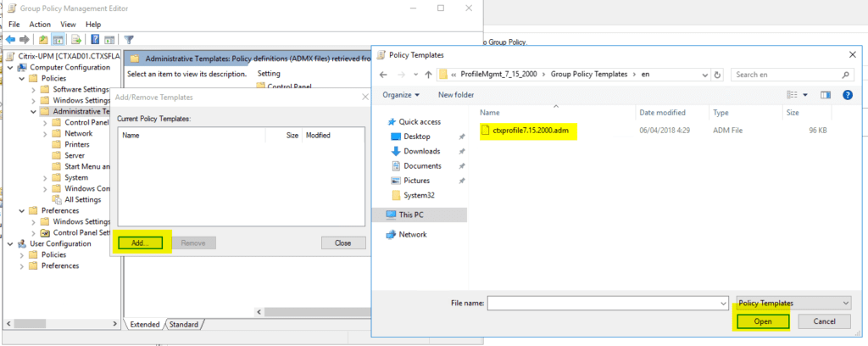This screenshot has height=346, width=868.
Task: Open Desktop in navigation pane
Action: coord(417,137)
